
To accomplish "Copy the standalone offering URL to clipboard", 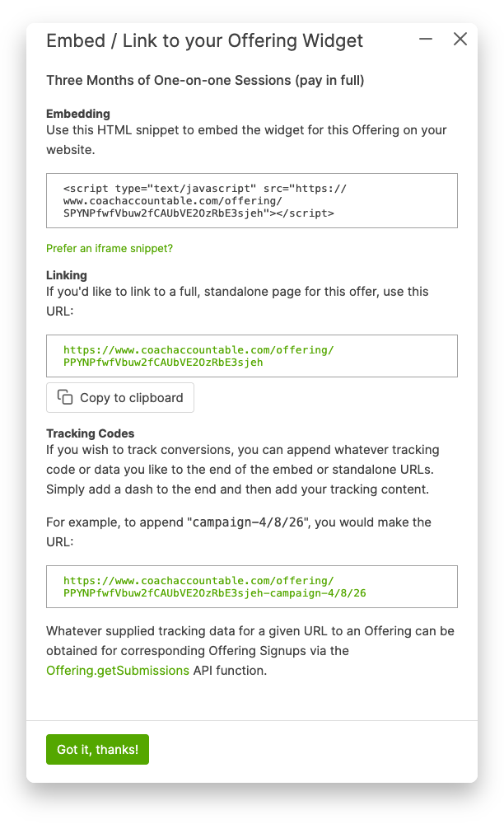I will (119, 397).
